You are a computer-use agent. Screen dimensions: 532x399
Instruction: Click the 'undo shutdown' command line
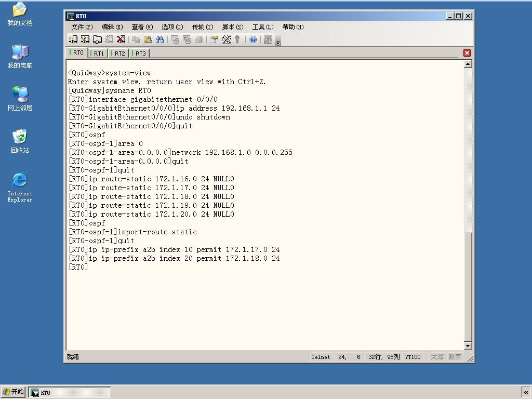coord(149,117)
